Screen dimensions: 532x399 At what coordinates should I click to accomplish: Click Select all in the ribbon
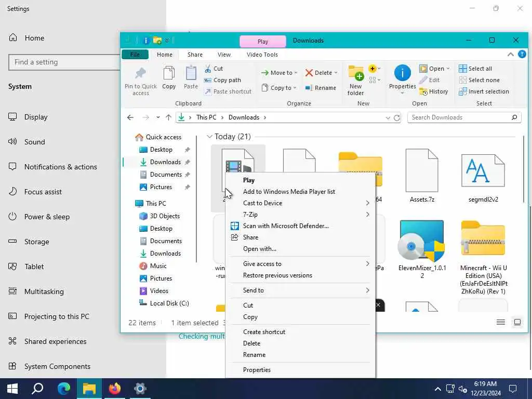475,69
